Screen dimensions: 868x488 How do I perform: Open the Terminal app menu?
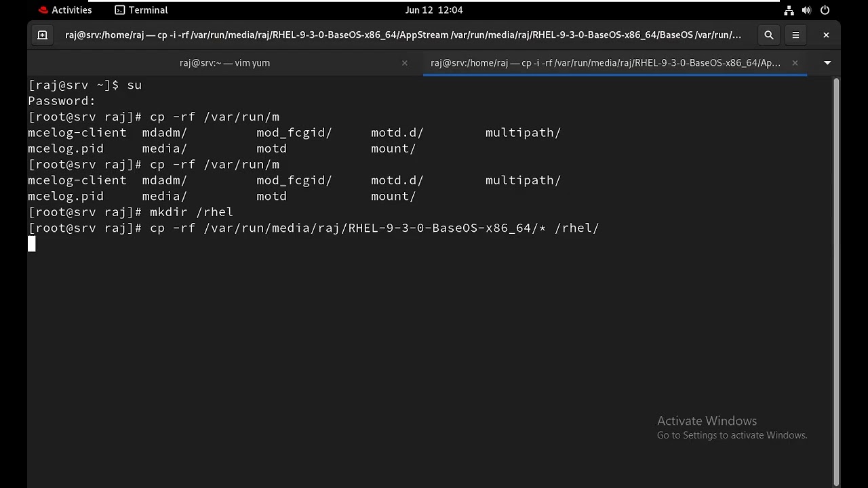point(141,10)
